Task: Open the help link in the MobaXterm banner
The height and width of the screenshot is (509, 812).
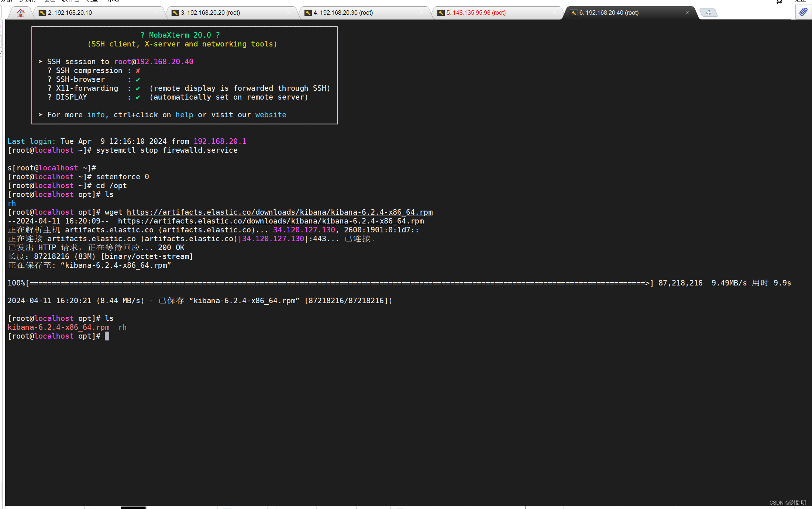Action: coord(184,115)
